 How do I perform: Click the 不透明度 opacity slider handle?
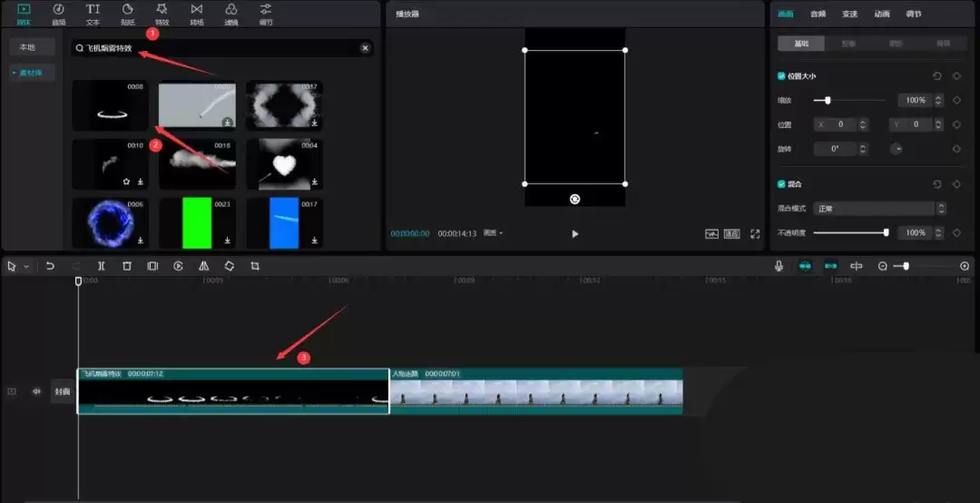pyautogui.click(x=886, y=233)
